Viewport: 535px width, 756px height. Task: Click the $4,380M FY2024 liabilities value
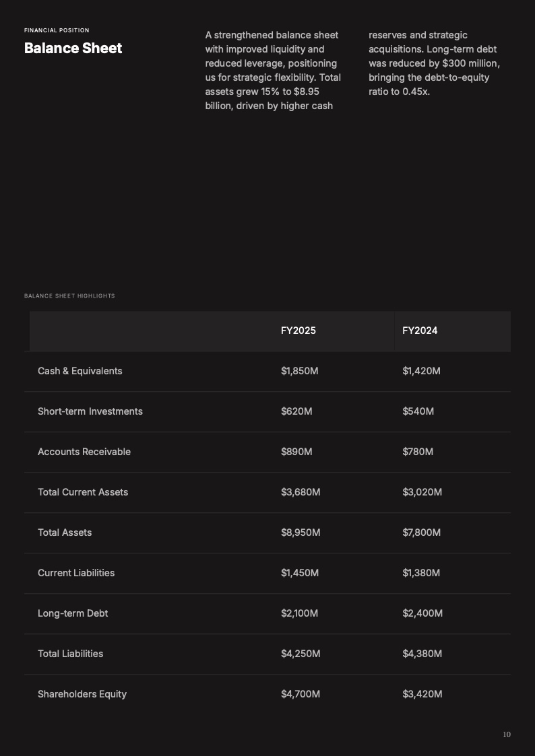(x=422, y=654)
